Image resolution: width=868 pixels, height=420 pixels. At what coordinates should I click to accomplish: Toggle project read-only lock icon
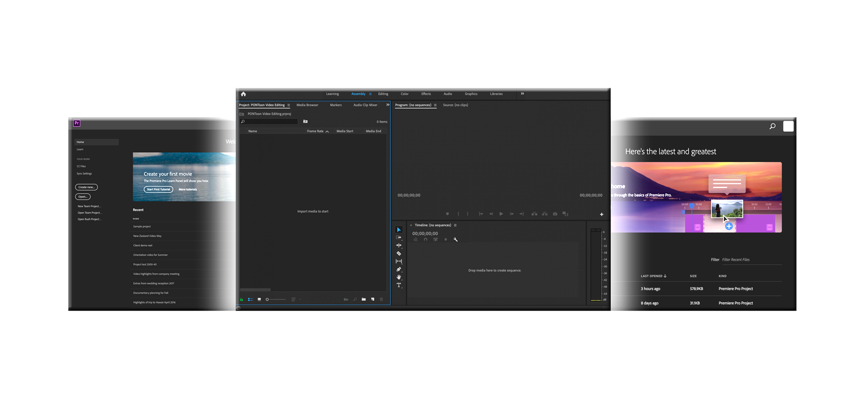tap(242, 299)
